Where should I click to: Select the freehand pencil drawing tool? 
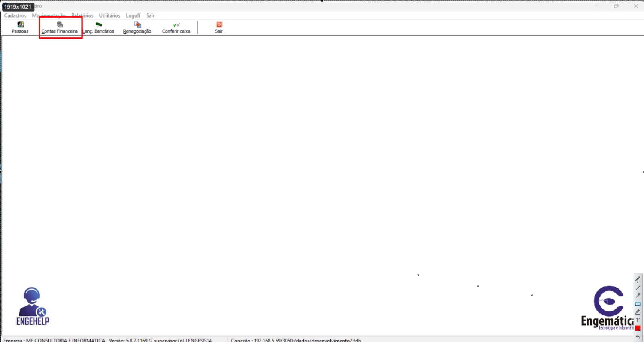click(x=638, y=279)
